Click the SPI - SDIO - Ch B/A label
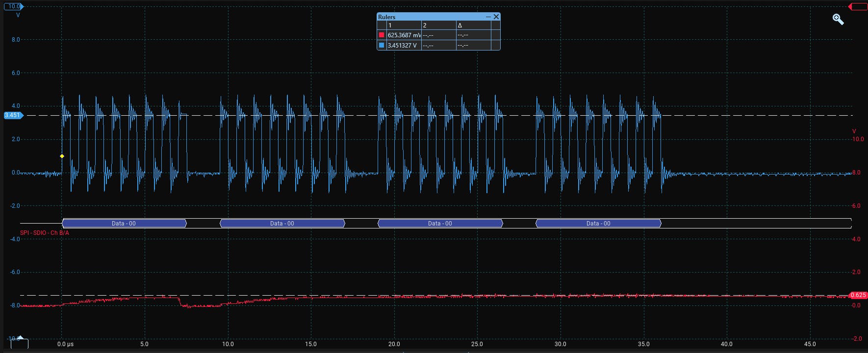The image size is (868, 353). click(x=45, y=233)
